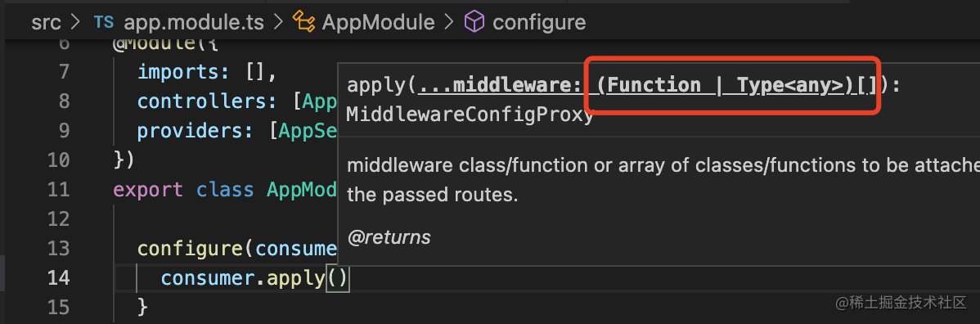Click the imports property on line 7
The image size is (980, 324).
[x=179, y=72]
